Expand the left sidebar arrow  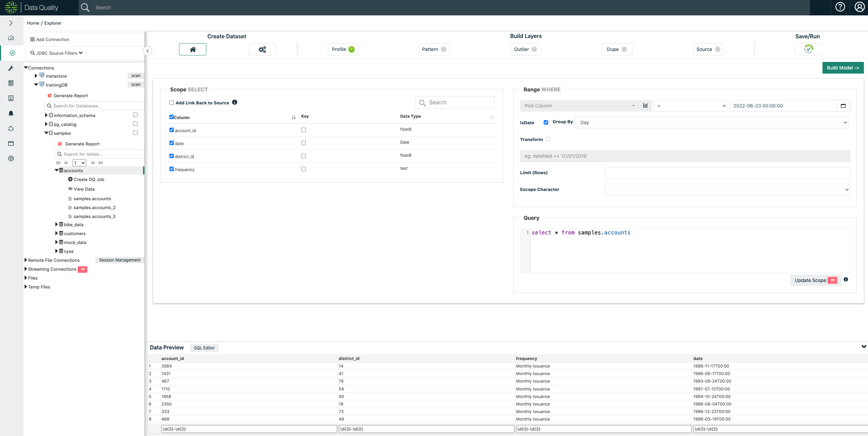coord(11,23)
